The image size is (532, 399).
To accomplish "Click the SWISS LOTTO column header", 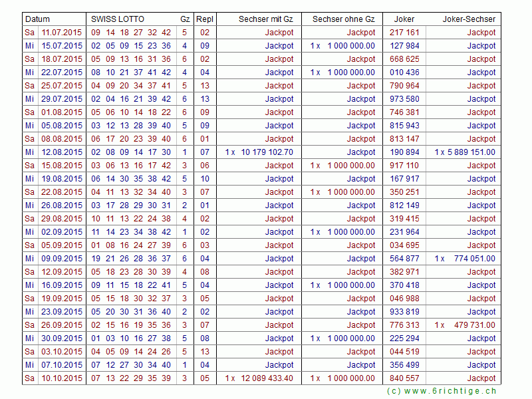I will pyautogui.click(x=117, y=19).
